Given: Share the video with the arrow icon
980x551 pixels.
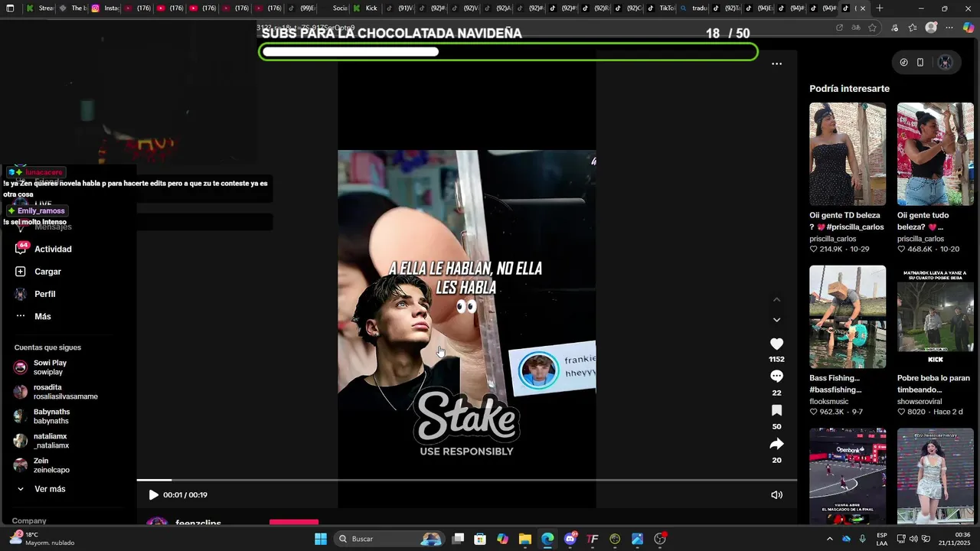Looking at the screenshot, I should pos(776,444).
